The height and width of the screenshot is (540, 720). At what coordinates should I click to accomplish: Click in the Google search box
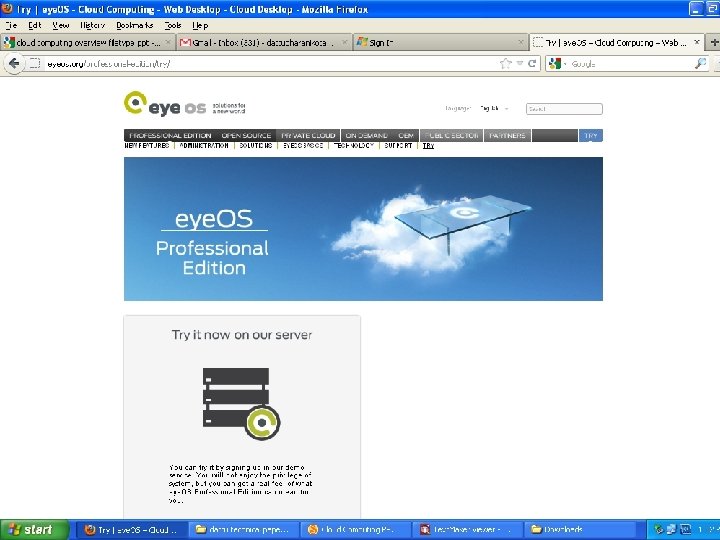coord(629,64)
